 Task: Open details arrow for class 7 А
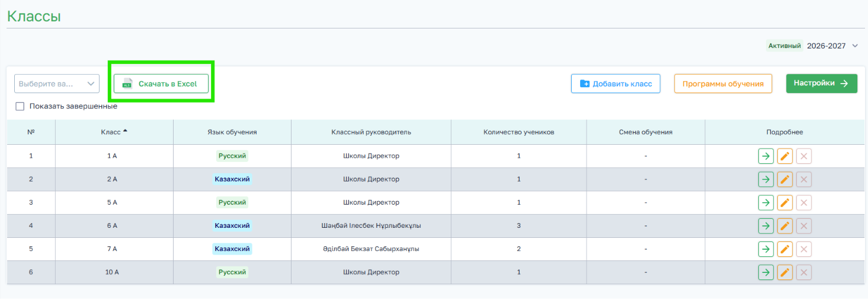coord(766,249)
